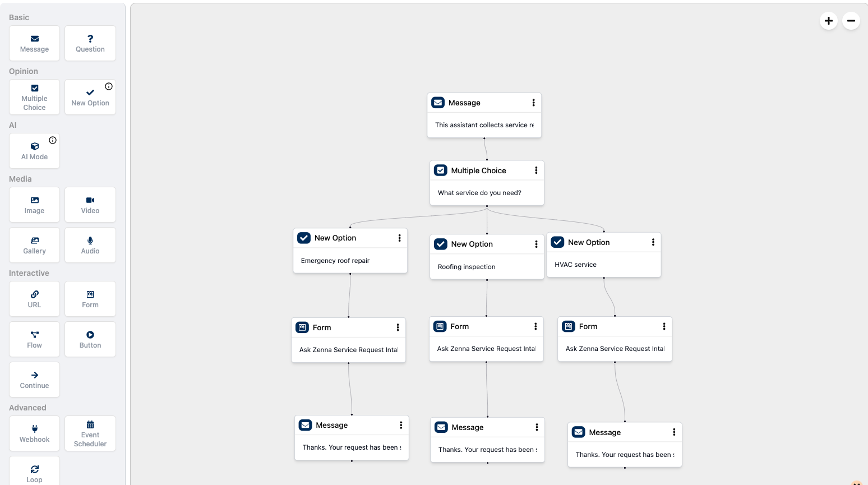Select the Multiple Choice block
868x485 pixels.
[34, 97]
